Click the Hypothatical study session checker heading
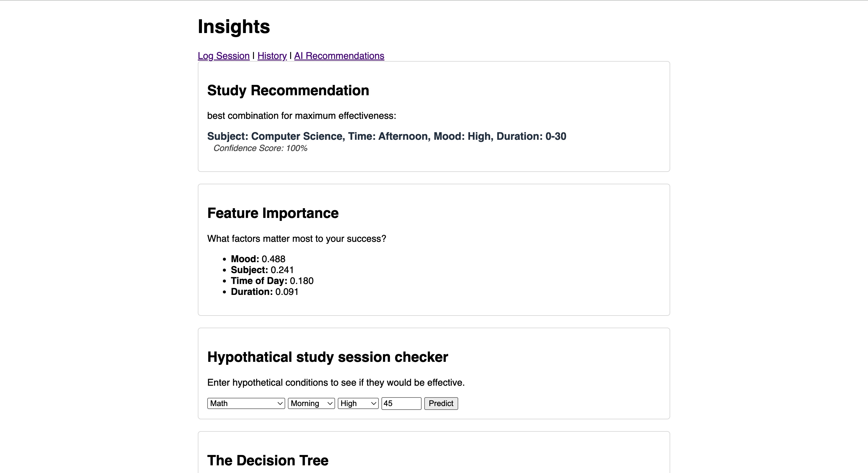Screen dimensions: 868x473 (327, 357)
